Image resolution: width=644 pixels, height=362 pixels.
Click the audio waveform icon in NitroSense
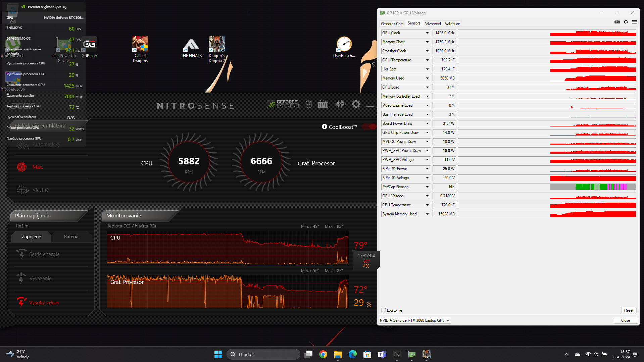point(340,104)
